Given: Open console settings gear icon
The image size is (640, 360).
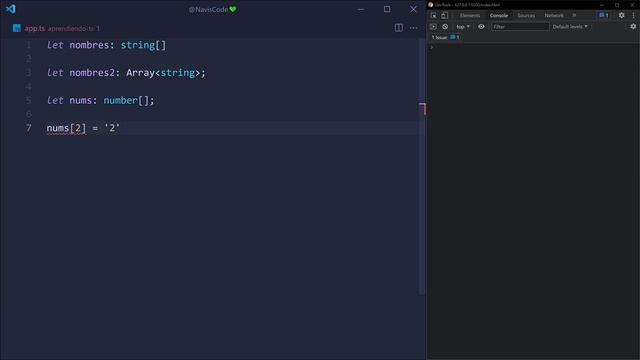Looking at the screenshot, I should pos(633,27).
